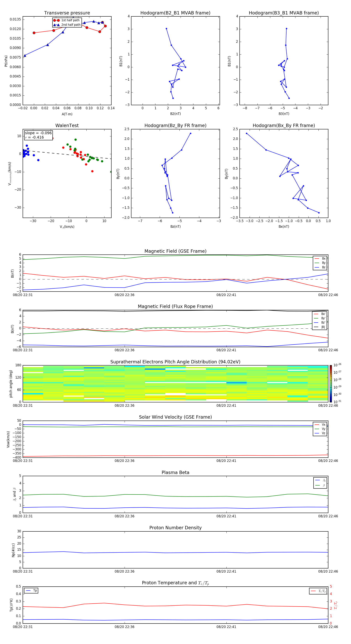Click the 'pitch angle (deg)' y-axis label
Viewport: 351px width, 644px height.
(x=11, y=384)
